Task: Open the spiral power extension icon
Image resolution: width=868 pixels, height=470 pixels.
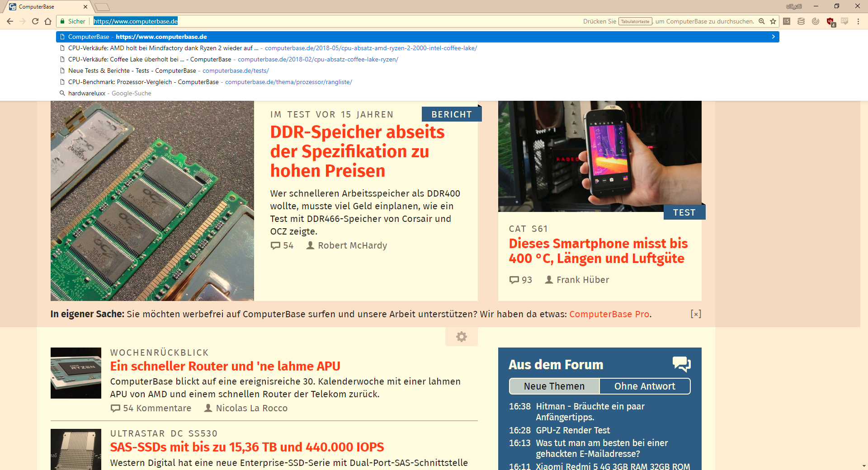Action: pyautogui.click(x=816, y=21)
